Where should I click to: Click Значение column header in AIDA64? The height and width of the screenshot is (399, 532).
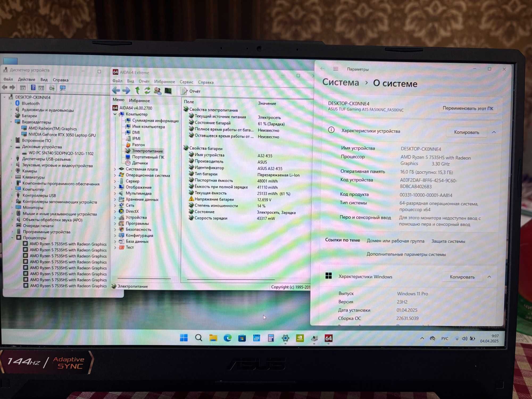coord(267,103)
